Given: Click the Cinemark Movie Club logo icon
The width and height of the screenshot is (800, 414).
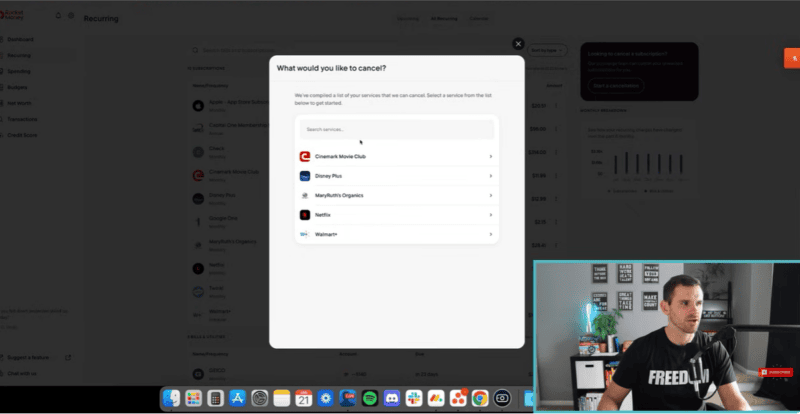Looking at the screenshot, I should tap(305, 157).
